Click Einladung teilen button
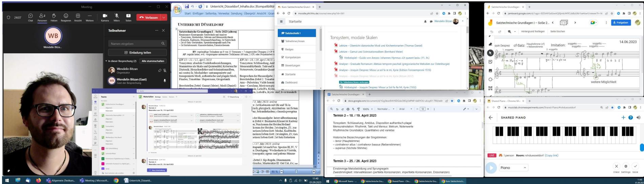 click(x=137, y=53)
